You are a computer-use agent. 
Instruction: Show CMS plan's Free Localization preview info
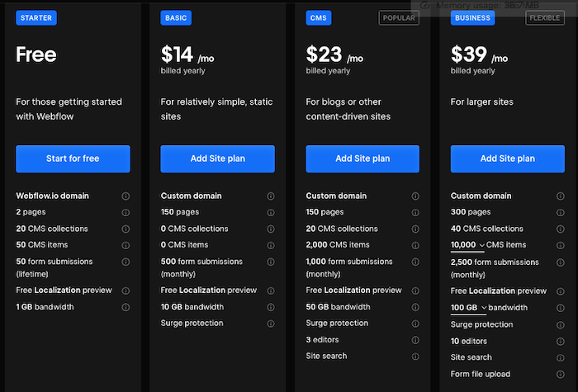tap(415, 290)
